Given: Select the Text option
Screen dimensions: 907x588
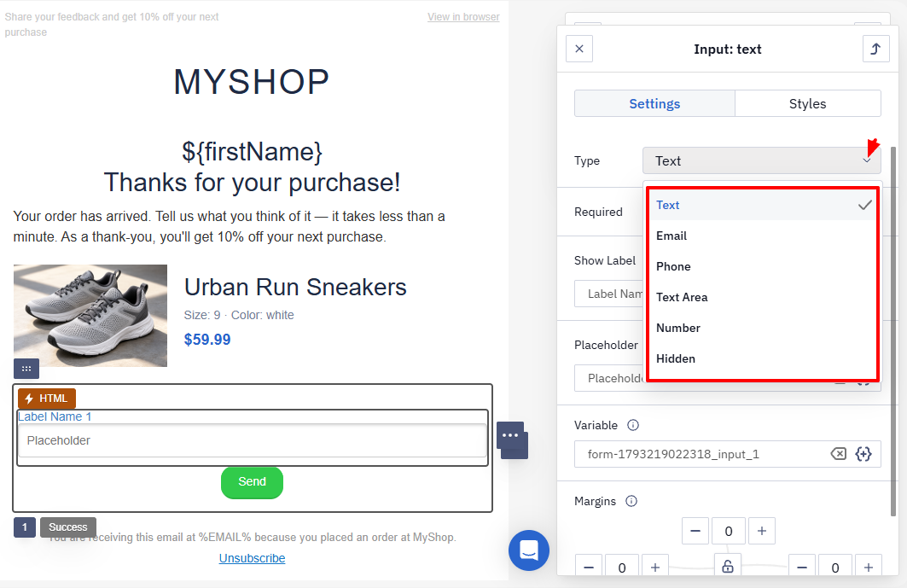Looking at the screenshot, I should (x=763, y=205).
